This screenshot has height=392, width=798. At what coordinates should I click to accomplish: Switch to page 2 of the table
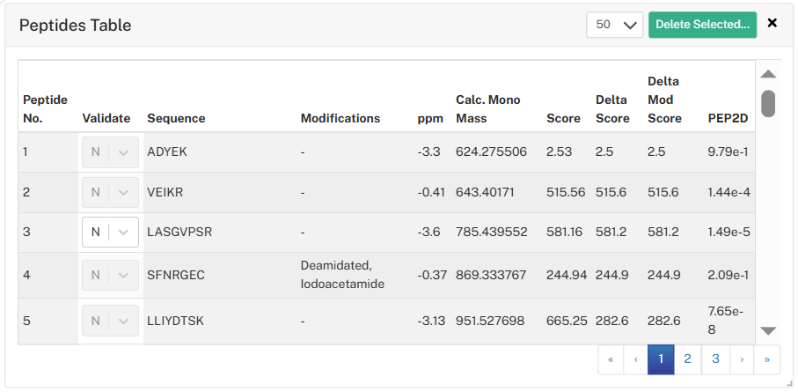click(688, 359)
